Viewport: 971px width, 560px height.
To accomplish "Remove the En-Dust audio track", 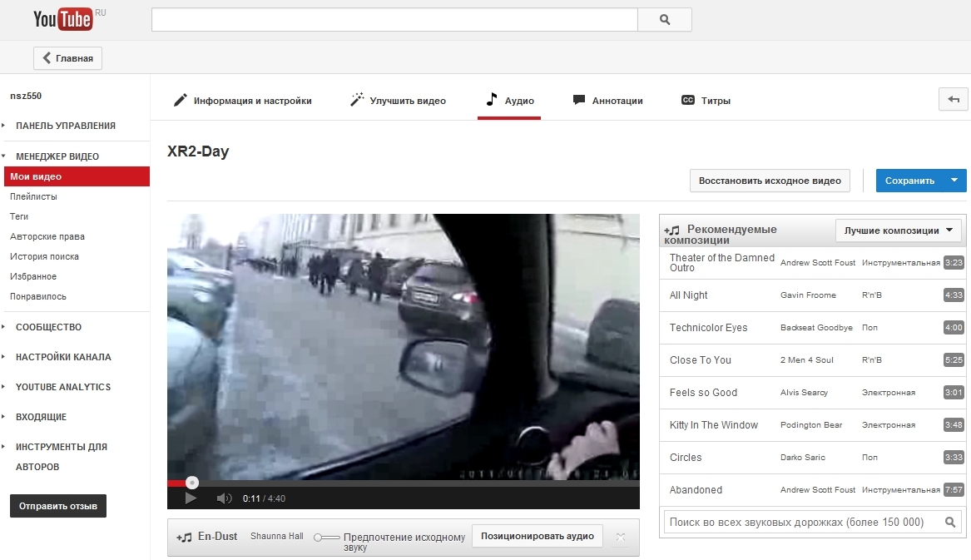I will coord(621,538).
